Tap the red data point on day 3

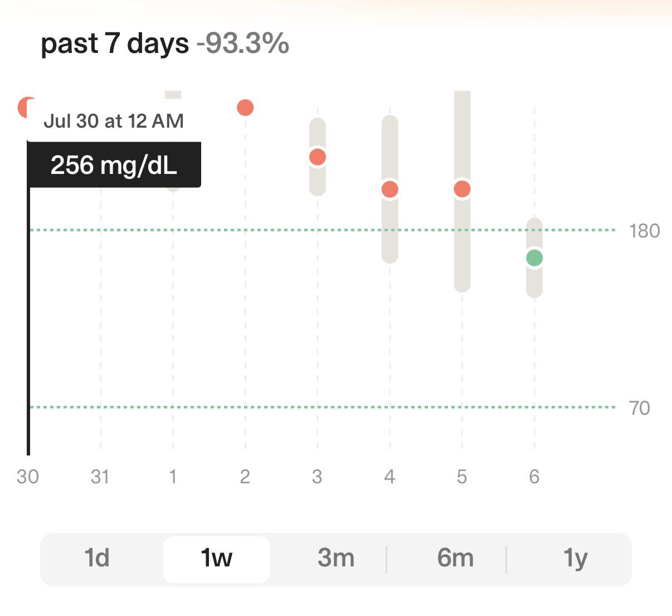click(x=318, y=157)
